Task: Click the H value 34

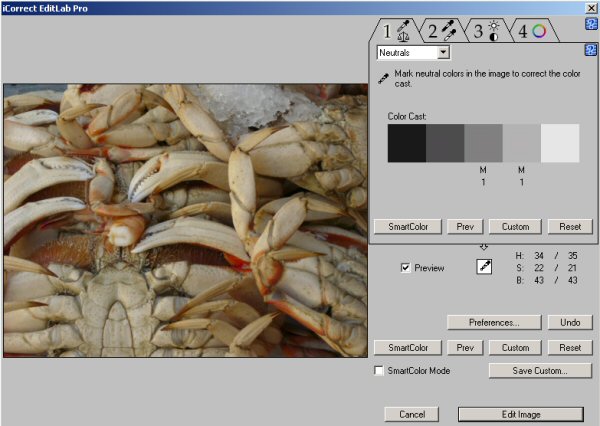Action: pyautogui.click(x=539, y=255)
